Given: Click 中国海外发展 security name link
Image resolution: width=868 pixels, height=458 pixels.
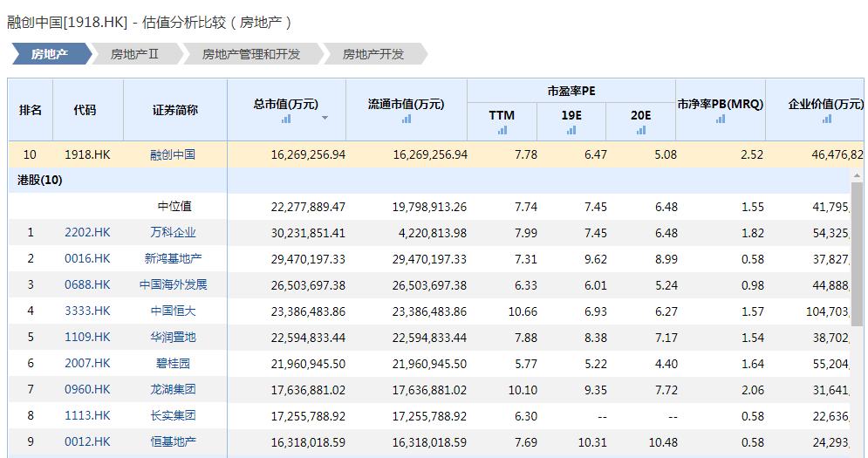Looking at the screenshot, I should coord(174,284).
